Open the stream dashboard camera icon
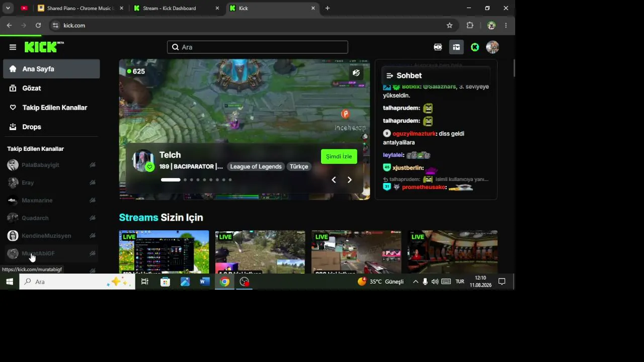Image resolution: width=644 pixels, height=362 pixels. coord(438,47)
